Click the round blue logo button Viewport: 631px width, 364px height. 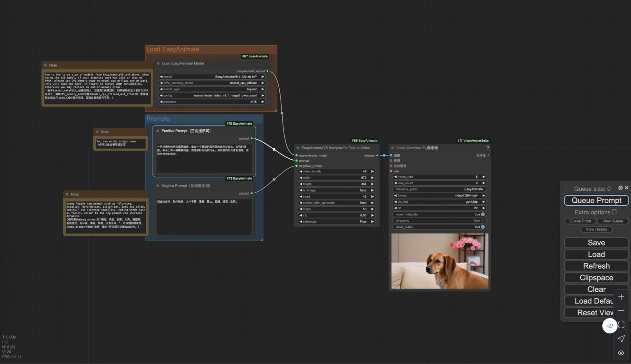click(x=610, y=325)
